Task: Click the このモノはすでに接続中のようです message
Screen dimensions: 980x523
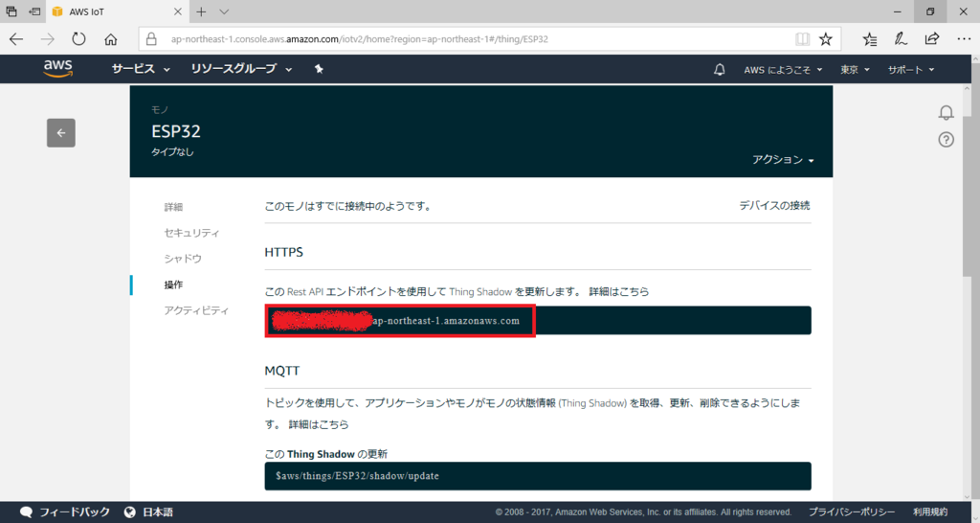Action: [x=348, y=206]
